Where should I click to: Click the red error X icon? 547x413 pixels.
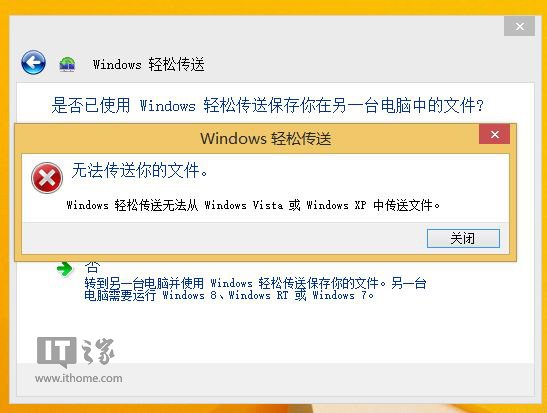click(47, 178)
